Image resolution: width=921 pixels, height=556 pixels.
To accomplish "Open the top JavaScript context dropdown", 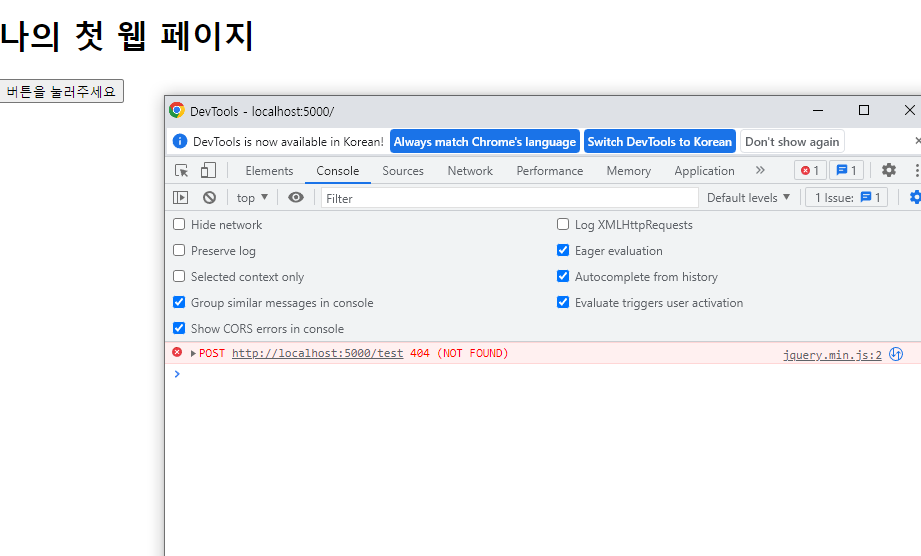I will point(253,198).
